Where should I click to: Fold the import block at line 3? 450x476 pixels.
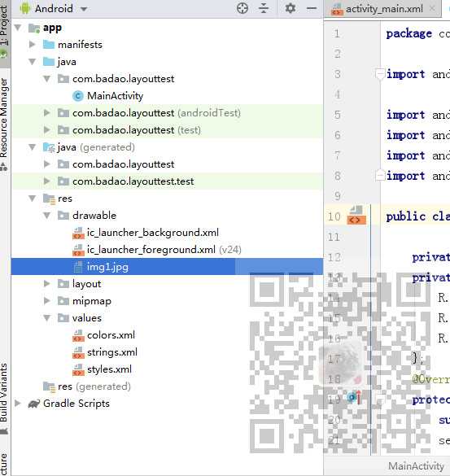click(379, 74)
